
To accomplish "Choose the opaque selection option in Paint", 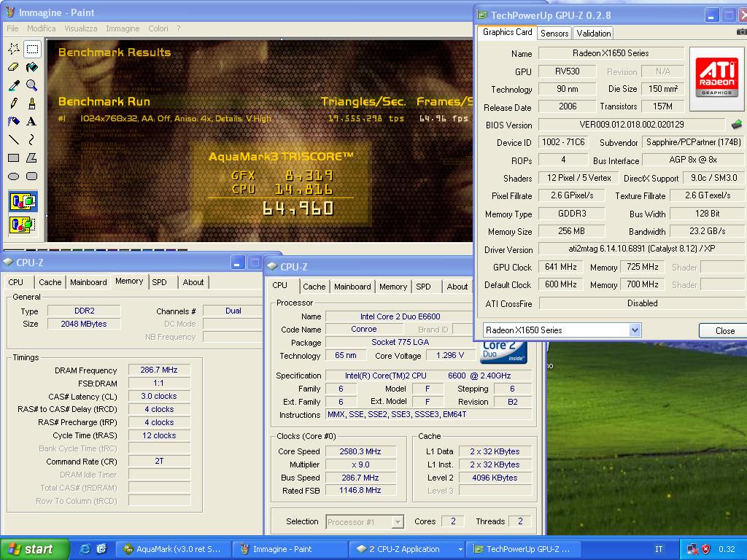I will click(23, 201).
